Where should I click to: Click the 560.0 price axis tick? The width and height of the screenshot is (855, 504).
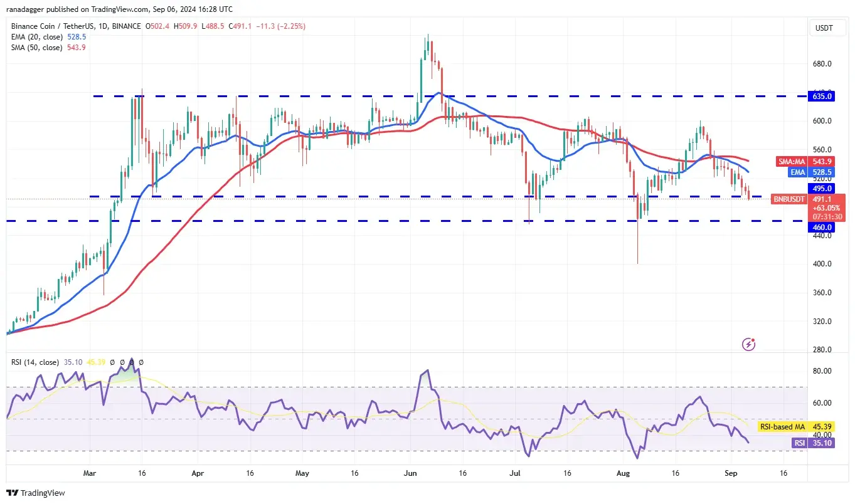pos(822,150)
